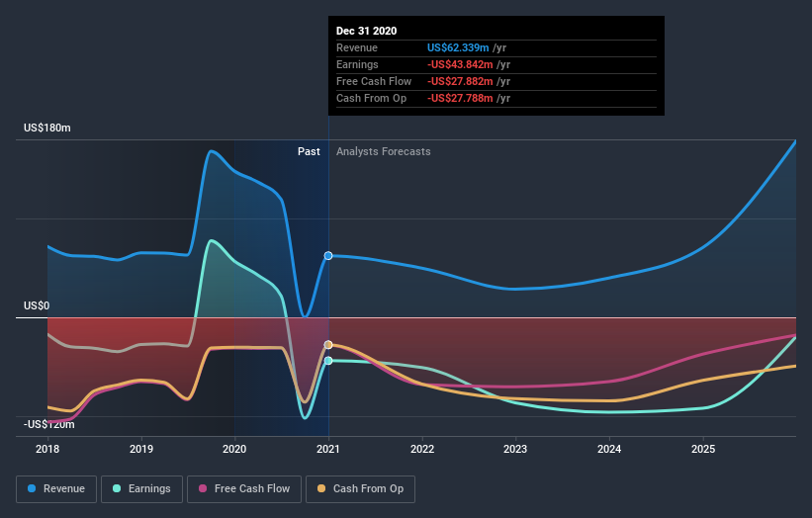Toggle the Revenue series in the legend
The image size is (812, 518).
click(x=56, y=489)
